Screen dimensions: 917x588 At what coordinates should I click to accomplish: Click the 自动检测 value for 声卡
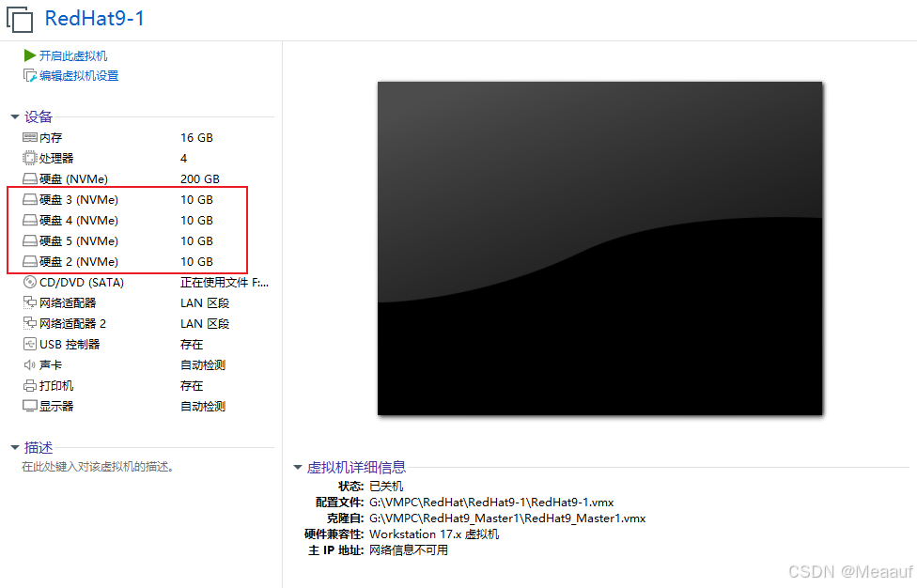point(203,365)
